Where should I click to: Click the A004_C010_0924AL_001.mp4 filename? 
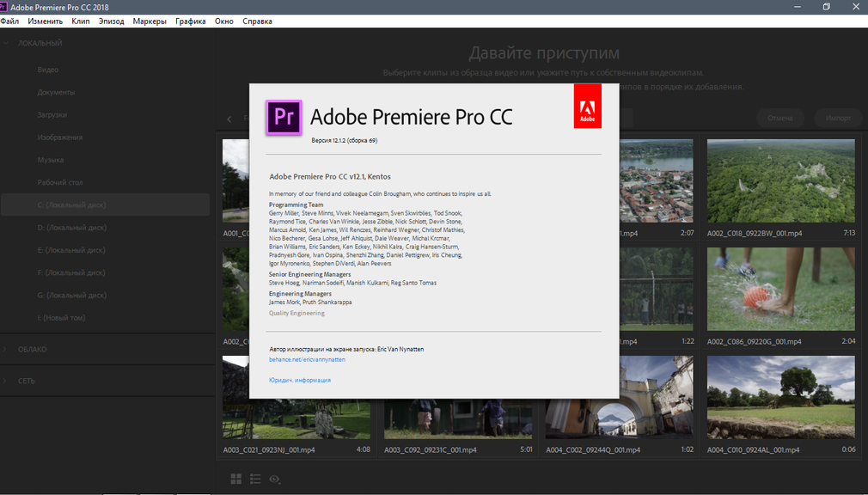(754, 450)
